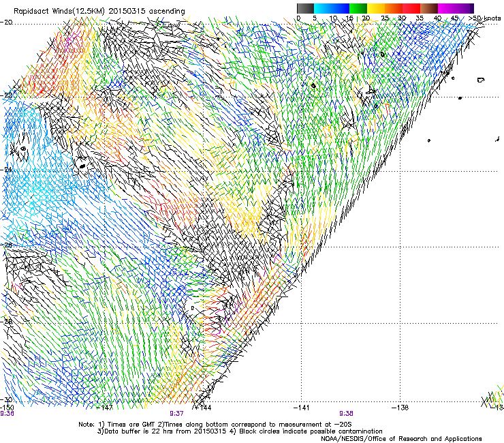
Task: Click the '35' legend scale label
Action: point(420,18)
